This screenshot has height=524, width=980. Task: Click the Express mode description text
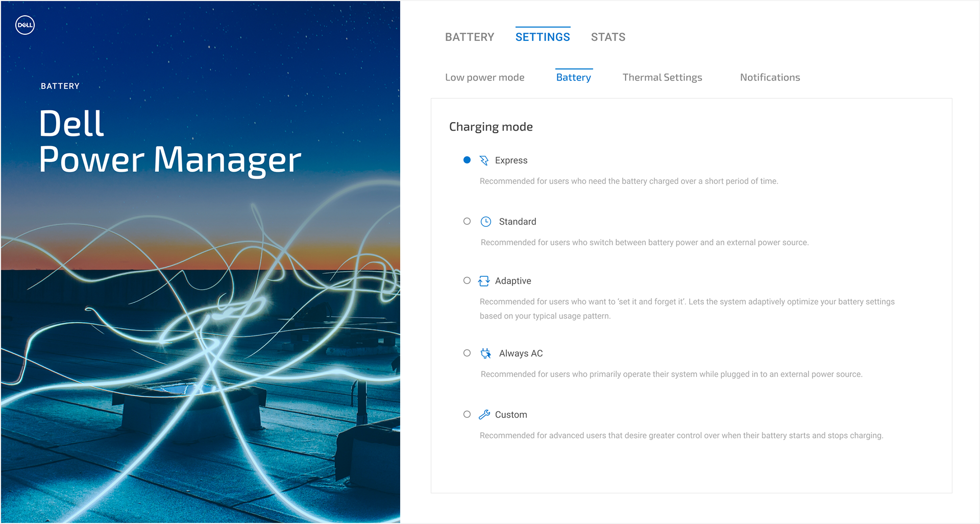(x=629, y=181)
